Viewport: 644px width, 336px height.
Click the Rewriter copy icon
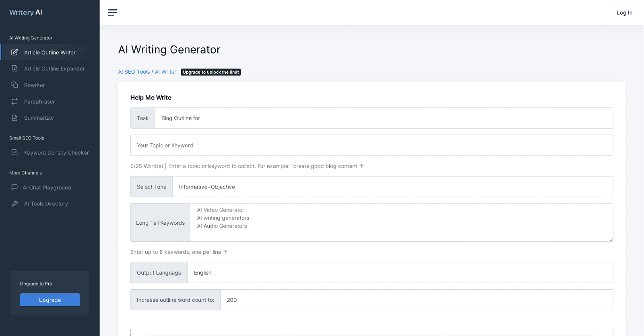(x=14, y=85)
